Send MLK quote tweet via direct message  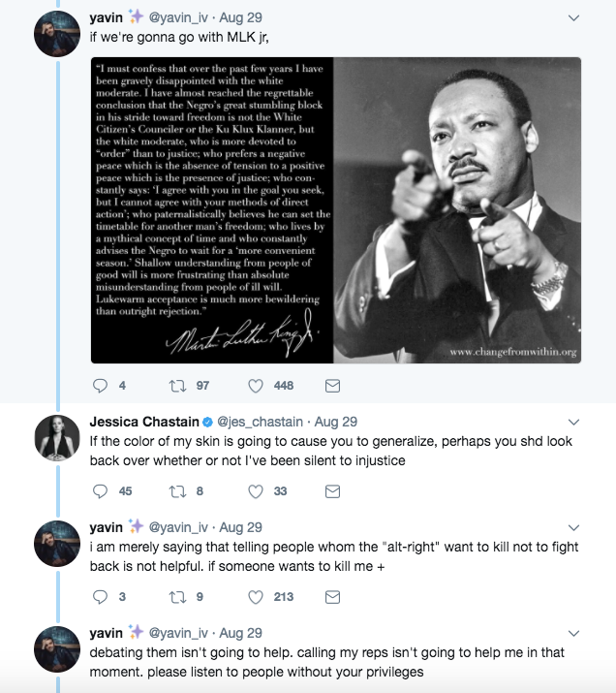pos(332,386)
